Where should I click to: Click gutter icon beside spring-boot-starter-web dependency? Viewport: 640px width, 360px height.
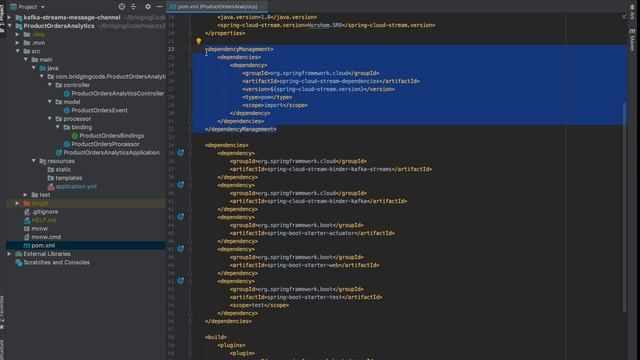tap(180, 249)
